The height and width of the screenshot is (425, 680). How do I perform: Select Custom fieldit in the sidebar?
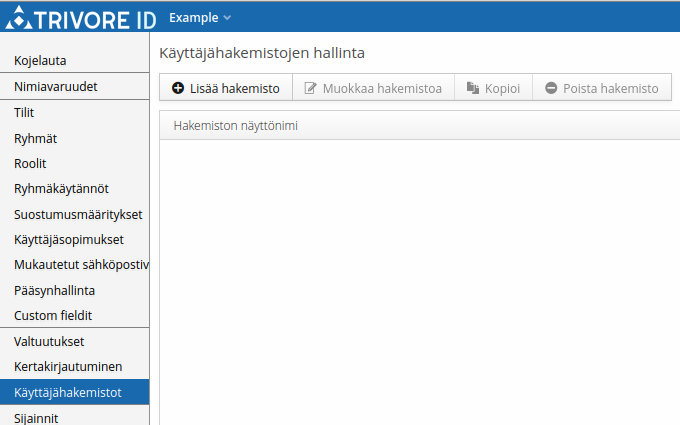click(52, 316)
